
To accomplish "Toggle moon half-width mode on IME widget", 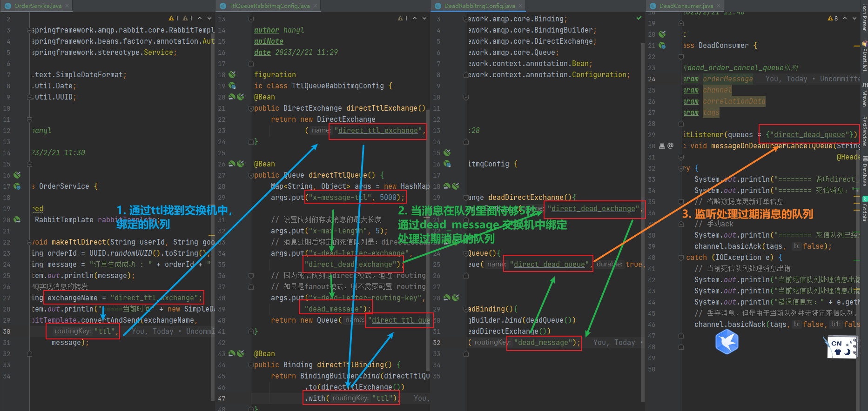I will (848, 352).
